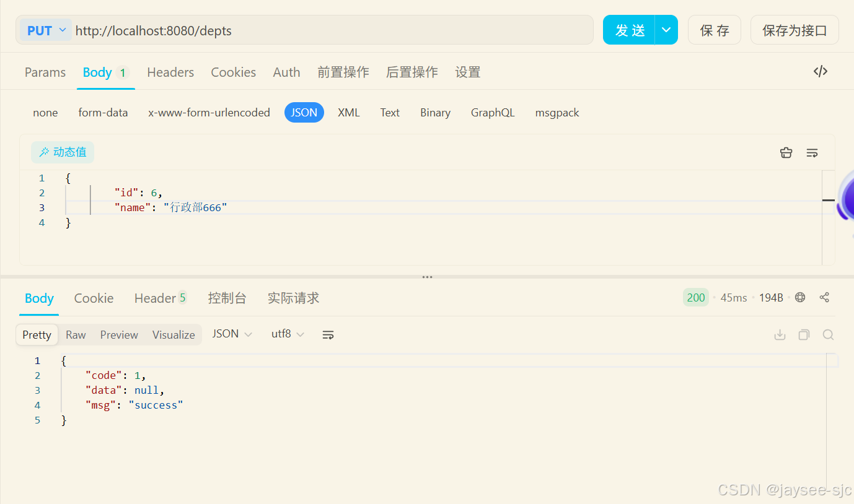
Task: Download the response body
Action: (780, 334)
